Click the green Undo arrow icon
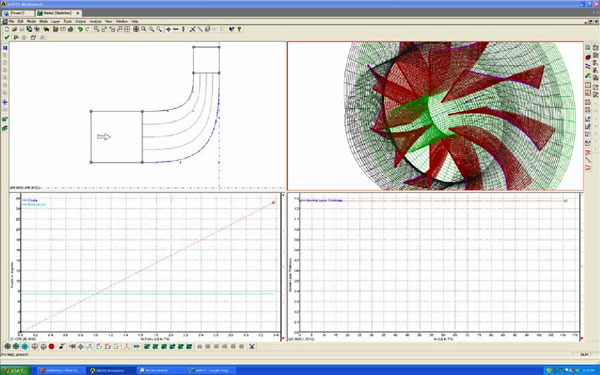 pyautogui.click(x=80, y=29)
